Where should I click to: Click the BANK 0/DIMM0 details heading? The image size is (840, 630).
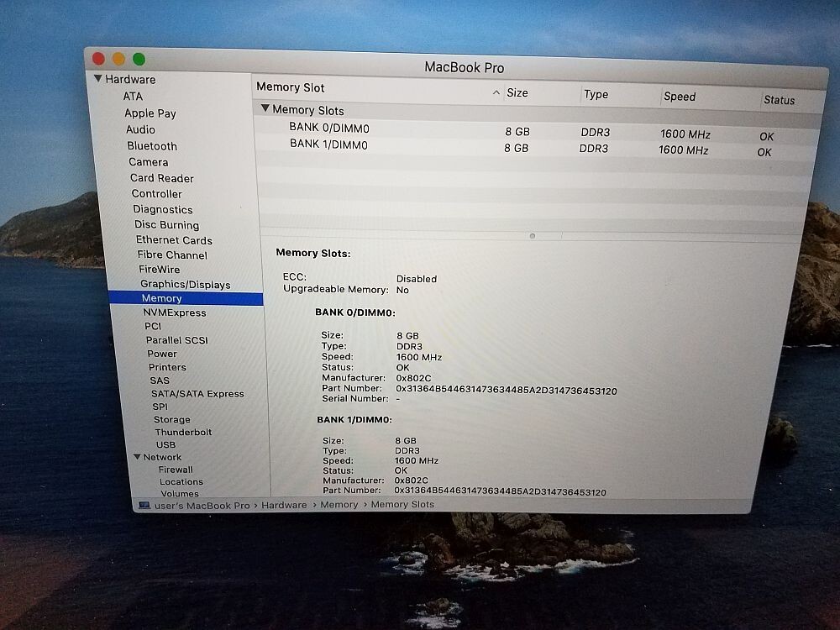tap(355, 312)
